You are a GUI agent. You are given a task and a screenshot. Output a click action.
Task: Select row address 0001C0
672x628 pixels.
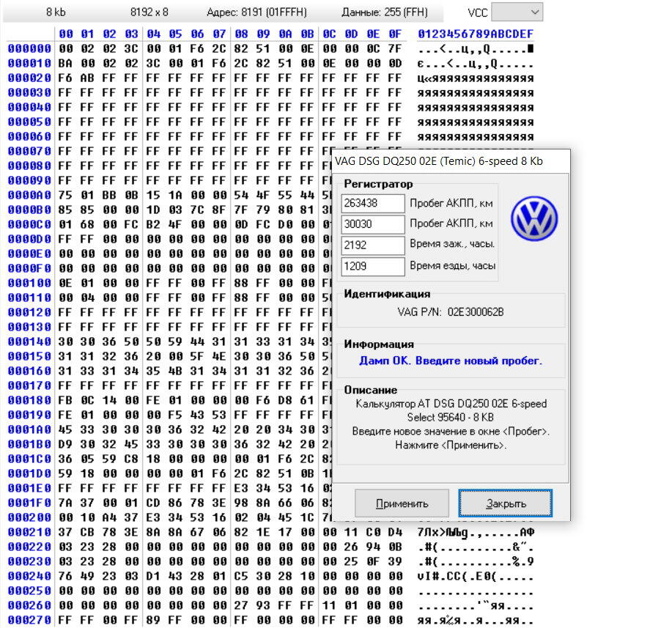click(29, 459)
